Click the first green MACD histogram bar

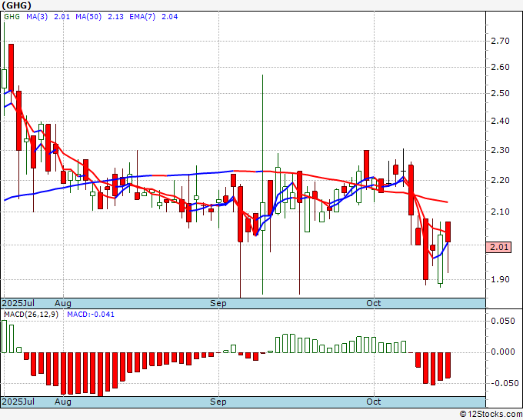coord(4,336)
